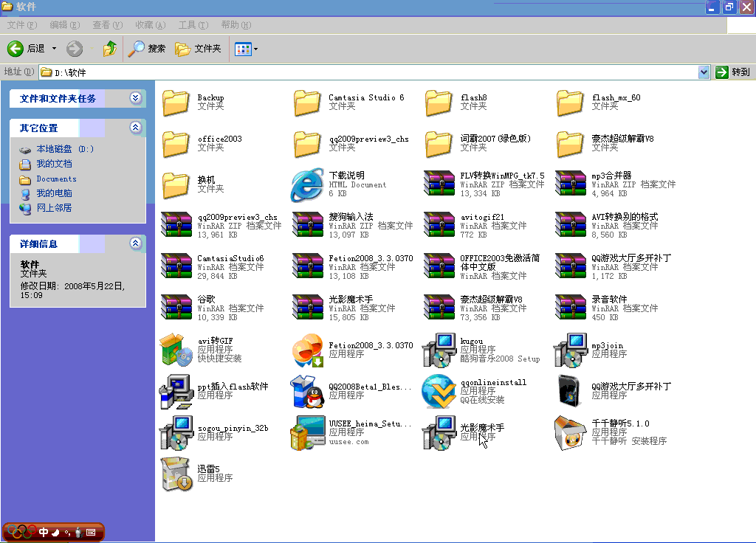Open 网上邻居 link in sidebar
The image size is (756, 543).
pyautogui.click(x=55, y=207)
